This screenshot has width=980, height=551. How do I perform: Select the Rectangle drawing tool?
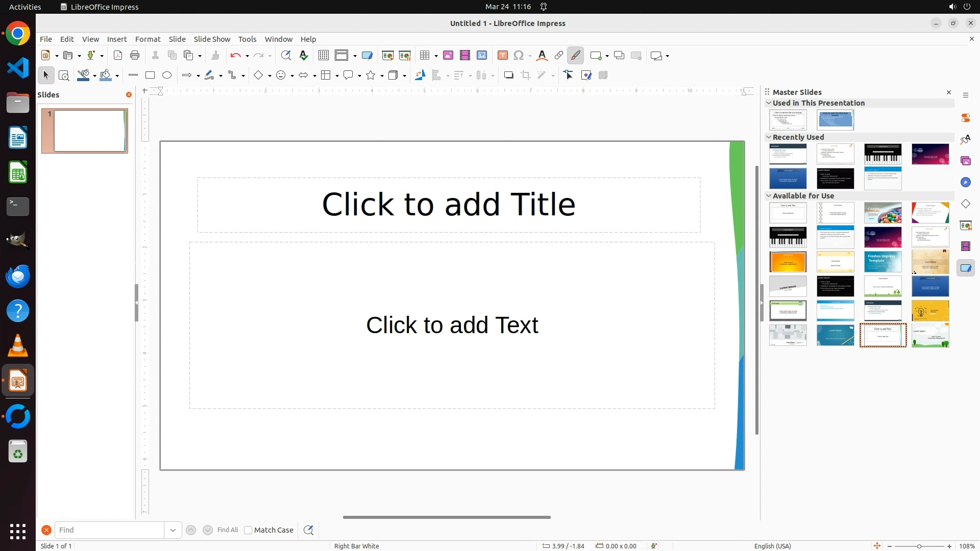tap(150, 75)
